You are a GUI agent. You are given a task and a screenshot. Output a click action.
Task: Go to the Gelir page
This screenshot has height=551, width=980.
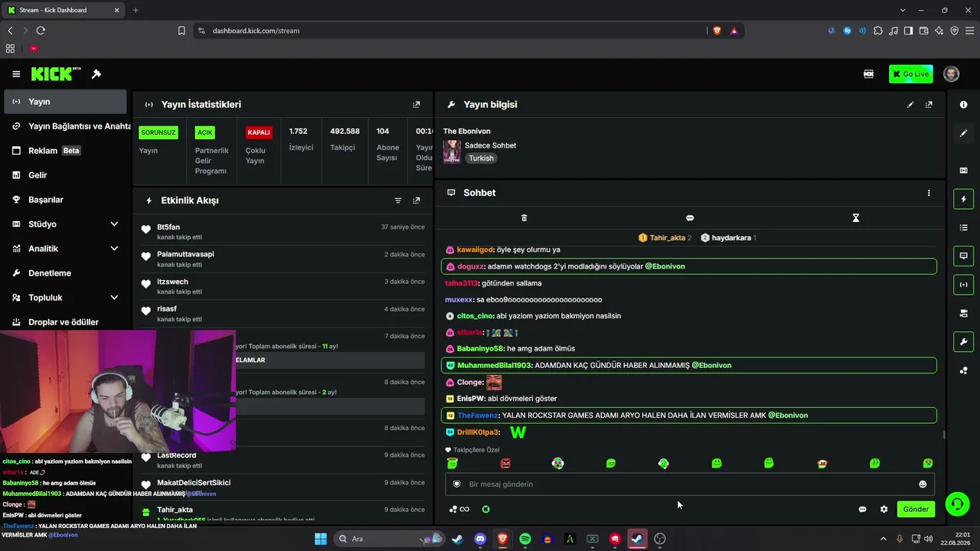click(64, 175)
